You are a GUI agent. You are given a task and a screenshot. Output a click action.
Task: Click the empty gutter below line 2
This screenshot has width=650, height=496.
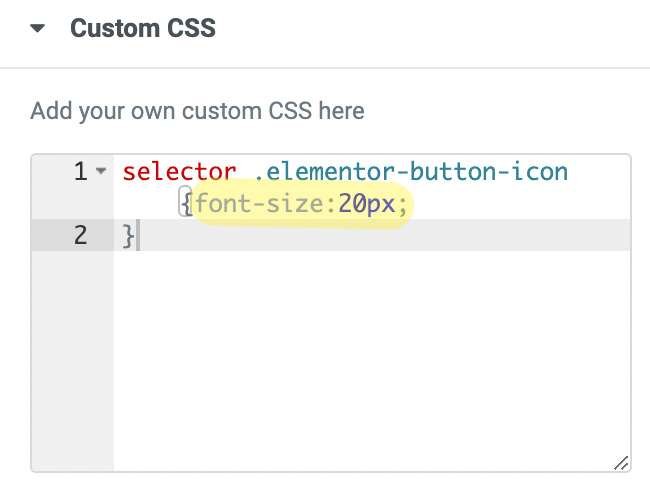coord(73,361)
